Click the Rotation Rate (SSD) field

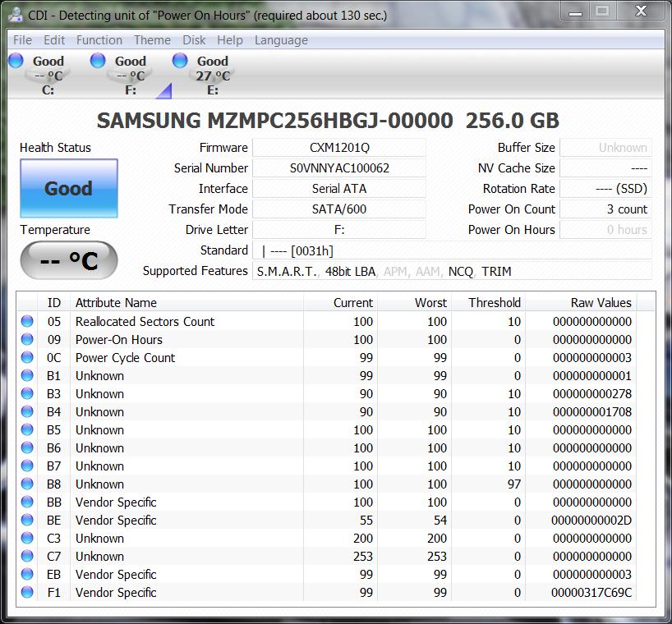pos(606,189)
